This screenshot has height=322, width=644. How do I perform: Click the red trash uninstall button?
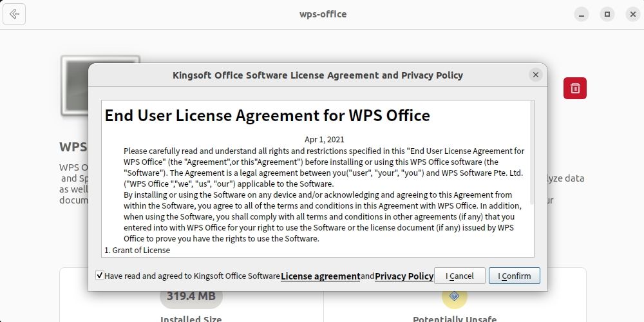pyautogui.click(x=575, y=88)
